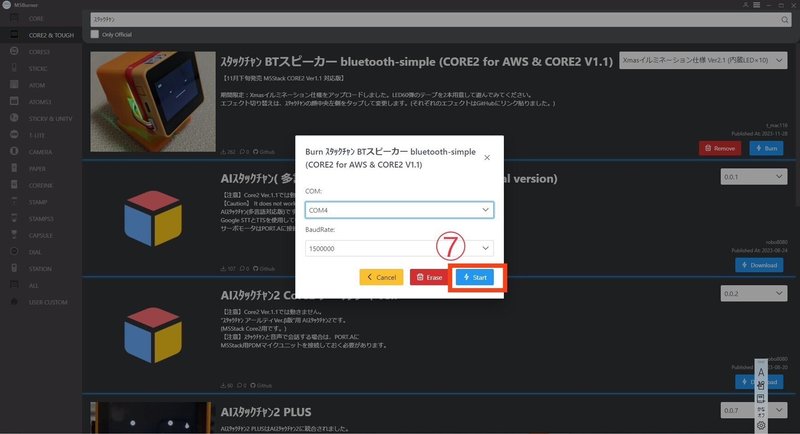Click the search magnifier icon
Screen dimensions: 800x434
784,19
